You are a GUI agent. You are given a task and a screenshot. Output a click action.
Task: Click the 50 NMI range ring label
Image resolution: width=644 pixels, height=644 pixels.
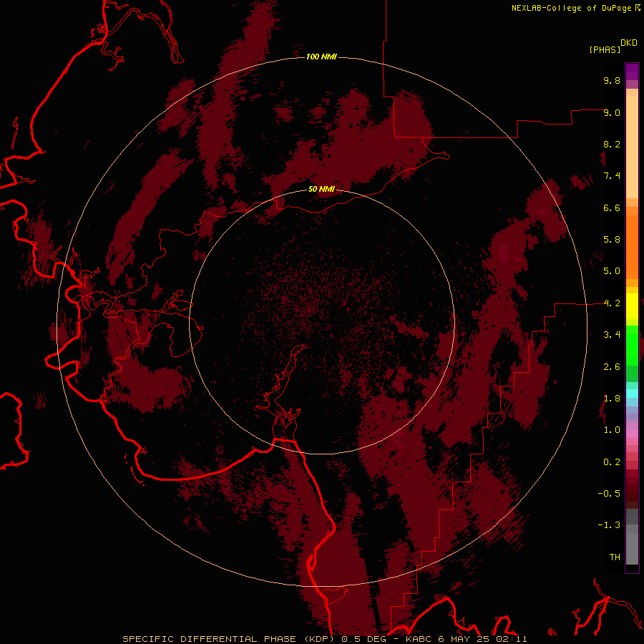pyautogui.click(x=321, y=189)
